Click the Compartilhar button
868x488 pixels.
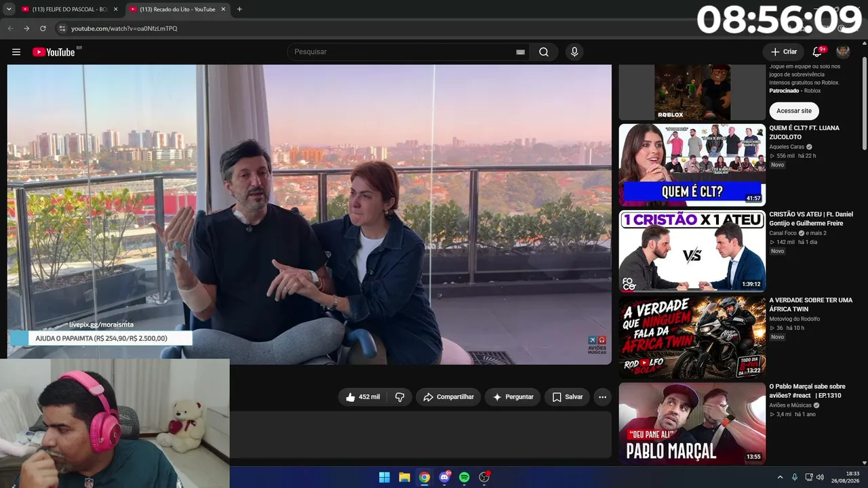(x=448, y=397)
